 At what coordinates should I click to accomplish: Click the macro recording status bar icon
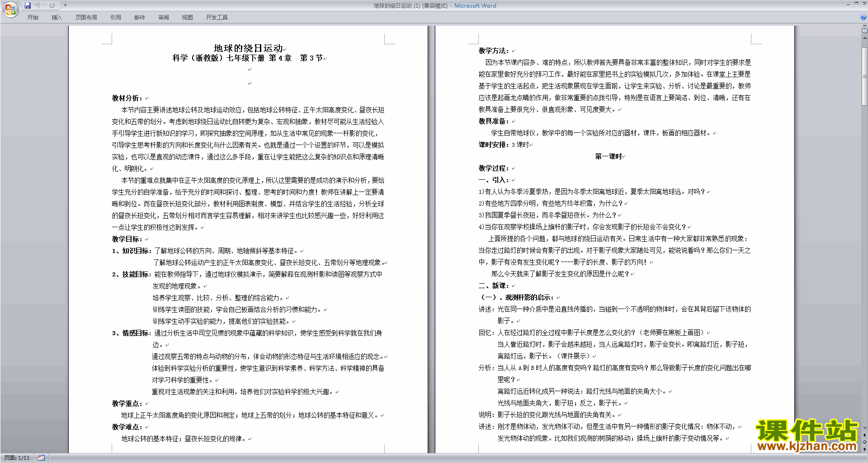(41, 458)
